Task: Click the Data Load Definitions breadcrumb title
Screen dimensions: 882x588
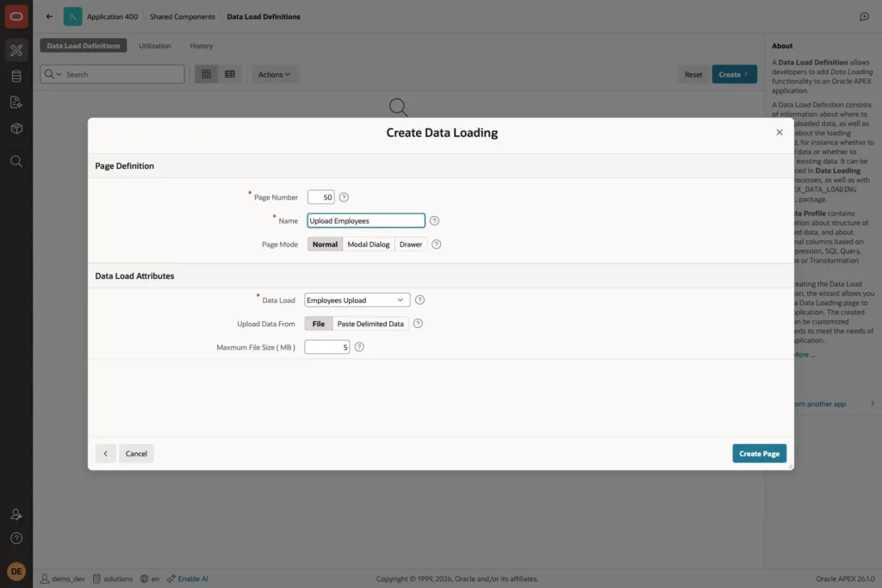Action: pyautogui.click(x=264, y=16)
